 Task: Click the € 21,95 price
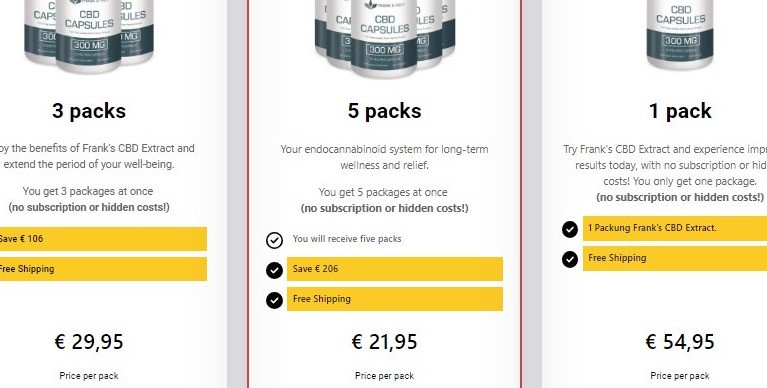pyautogui.click(x=384, y=342)
